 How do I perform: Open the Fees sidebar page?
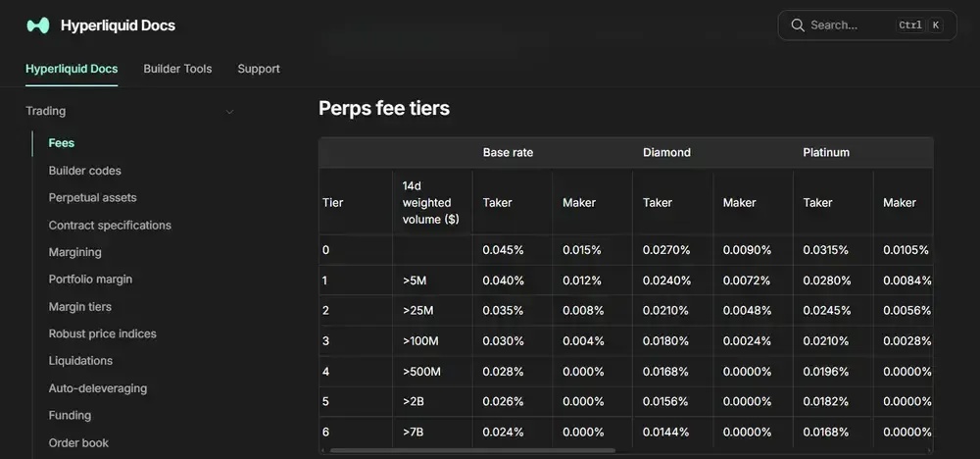pos(62,143)
